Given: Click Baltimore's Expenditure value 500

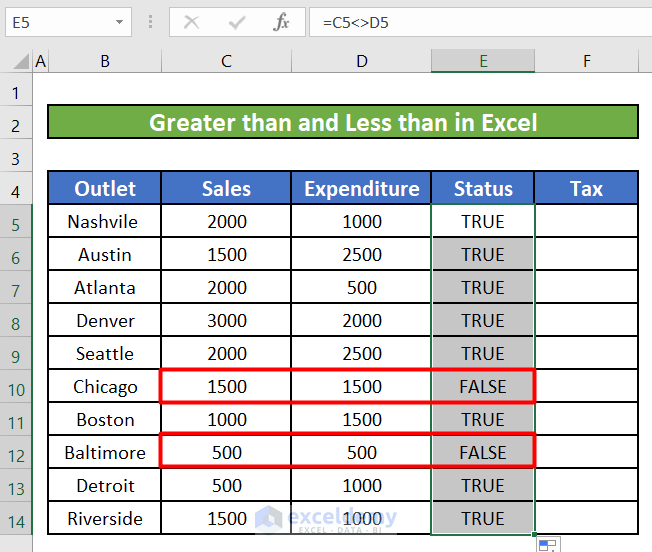Looking at the screenshot, I should [x=361, y=452].
